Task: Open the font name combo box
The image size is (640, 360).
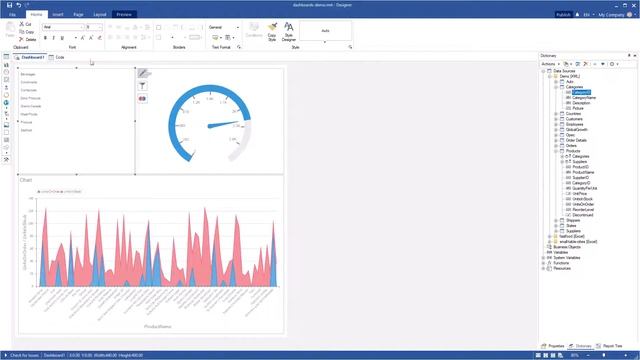Action: [x=63, y=27]
